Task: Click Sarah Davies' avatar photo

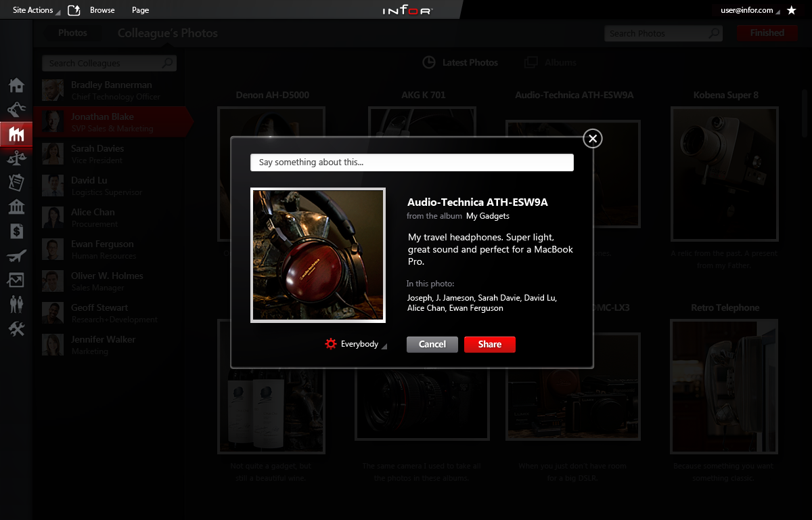Action: [53, 154]
